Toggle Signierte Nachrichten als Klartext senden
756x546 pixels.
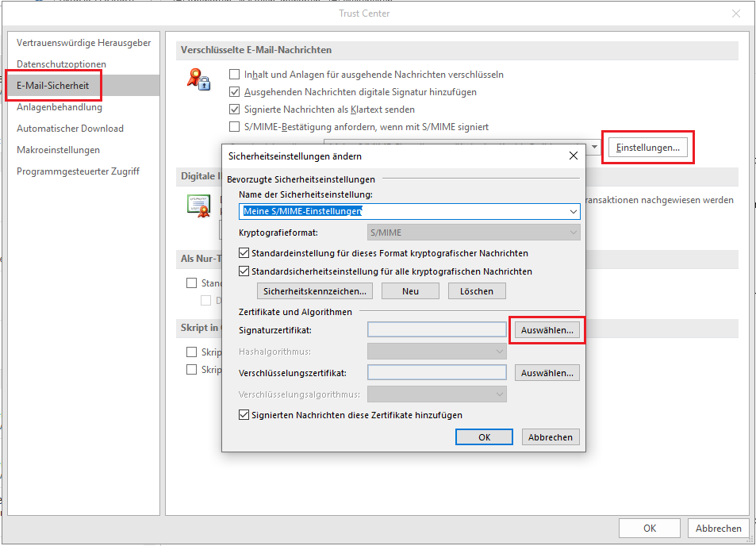235,110
